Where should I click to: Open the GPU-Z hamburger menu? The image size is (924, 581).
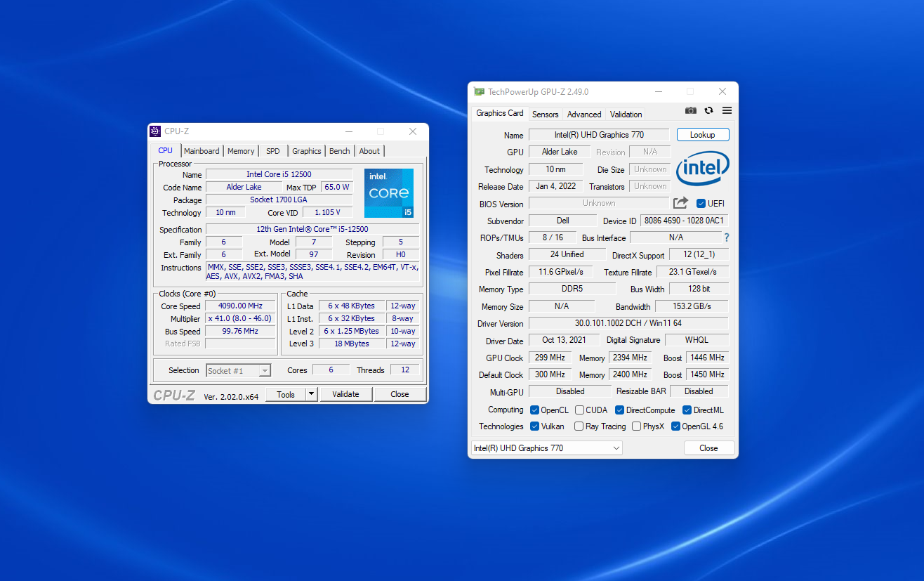tap(727, 110)
